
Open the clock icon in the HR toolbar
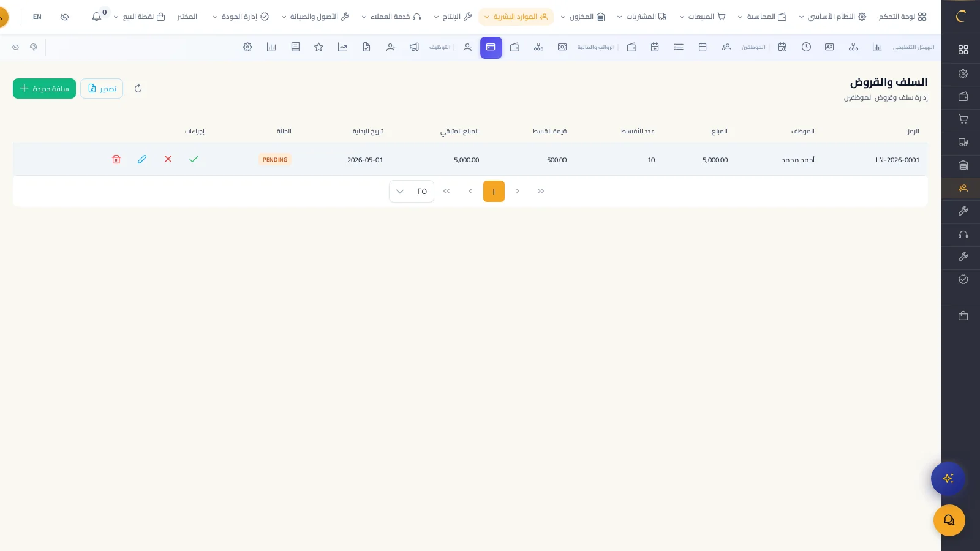click(x=806, y=47)
